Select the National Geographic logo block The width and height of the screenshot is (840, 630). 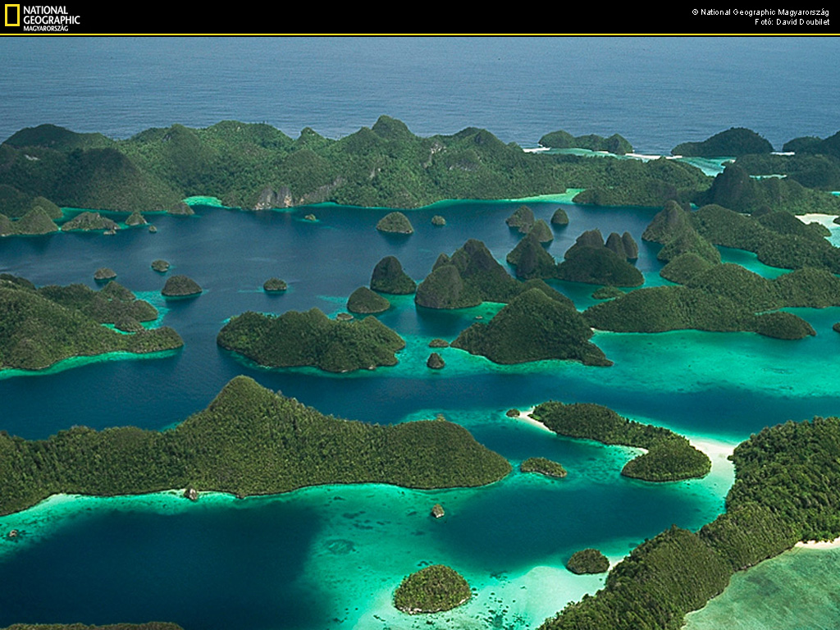(41, 16)
